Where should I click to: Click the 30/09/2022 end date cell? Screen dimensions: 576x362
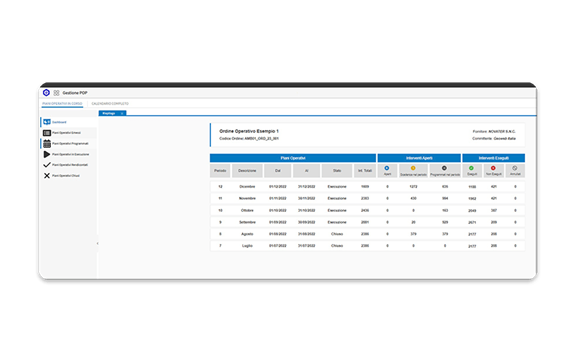(x=306, y=222)
